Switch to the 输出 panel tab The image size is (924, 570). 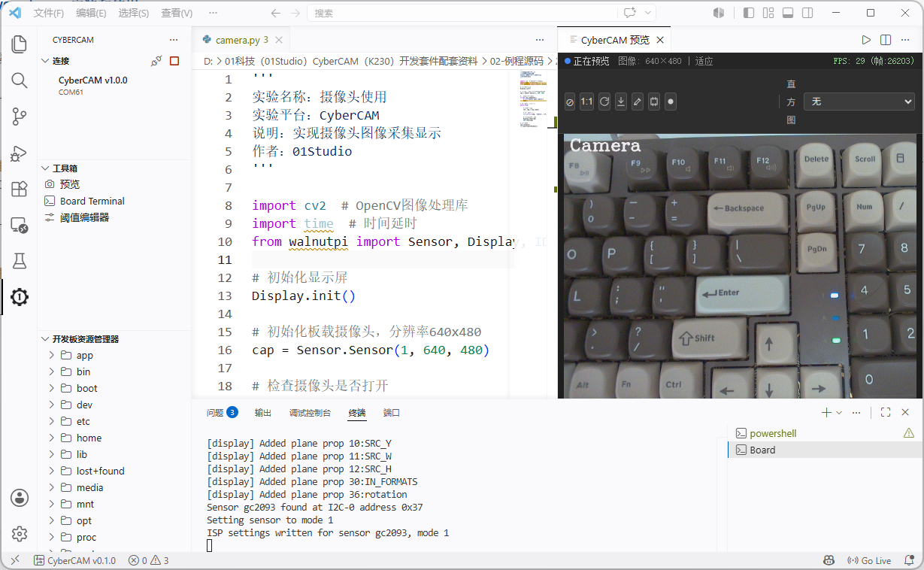263,413
